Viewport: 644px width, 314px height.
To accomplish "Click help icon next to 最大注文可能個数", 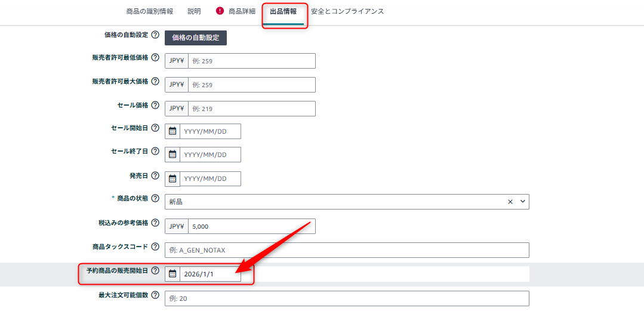I will click(x=155, y=295).
